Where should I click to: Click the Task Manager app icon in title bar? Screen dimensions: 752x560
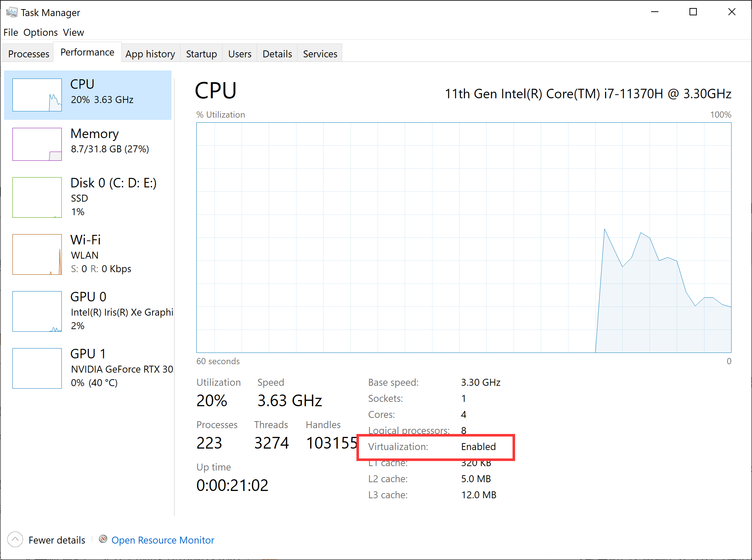pos(12,12)
